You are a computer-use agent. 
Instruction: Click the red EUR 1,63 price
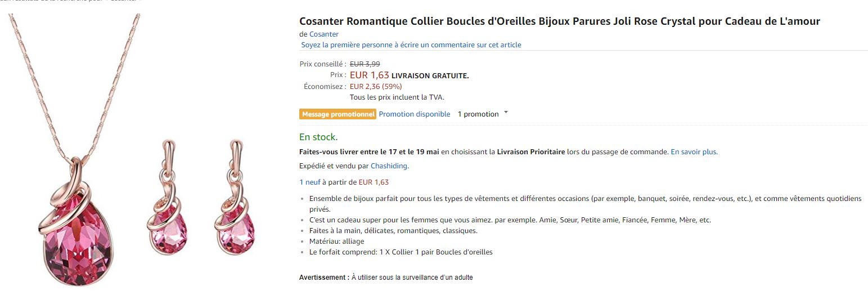pos(369,75)
